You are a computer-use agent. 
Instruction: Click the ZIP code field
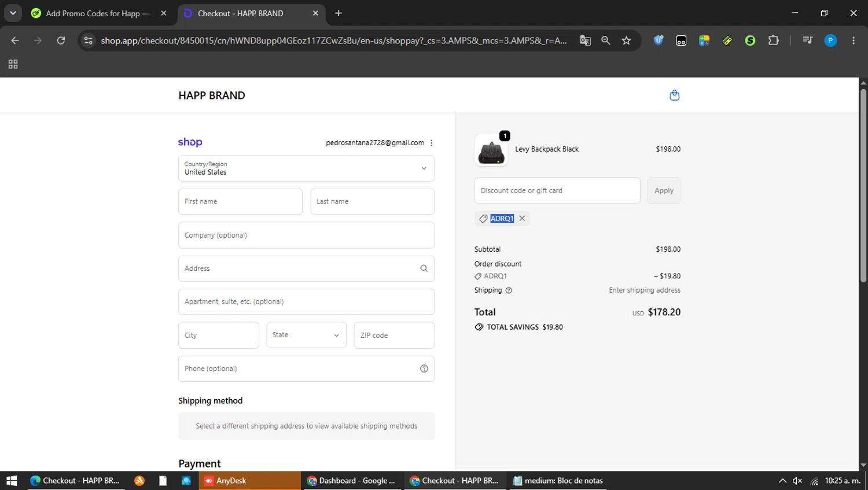(394, 335)
